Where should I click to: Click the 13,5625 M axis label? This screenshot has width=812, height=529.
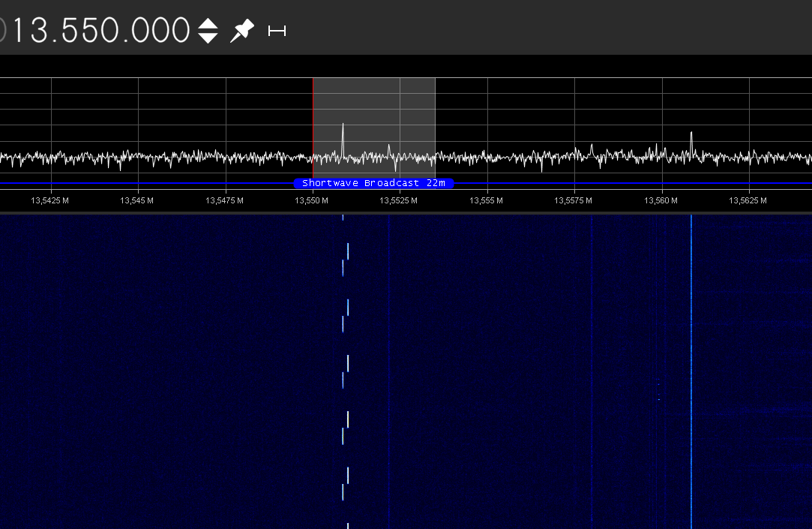(x=748, y=200)
